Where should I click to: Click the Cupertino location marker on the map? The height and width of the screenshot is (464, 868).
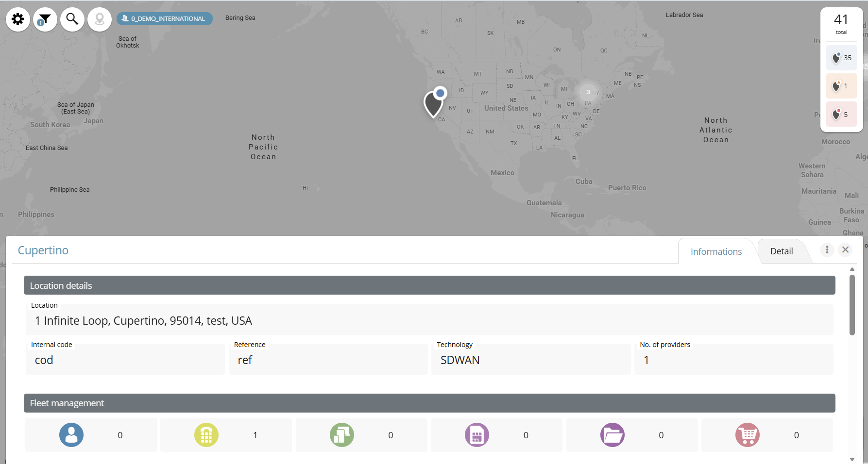[x=433, y=103]
